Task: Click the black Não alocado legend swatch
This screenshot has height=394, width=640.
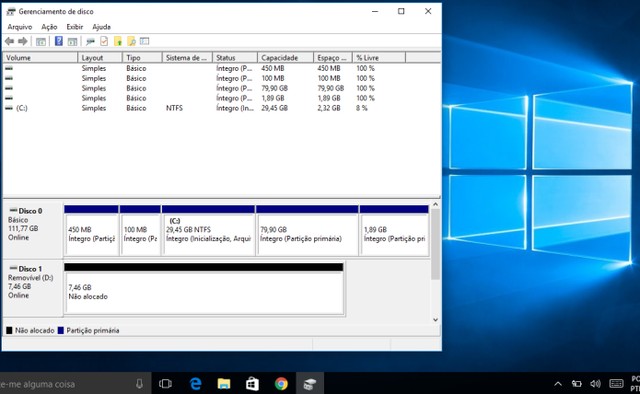Action: 9,330
